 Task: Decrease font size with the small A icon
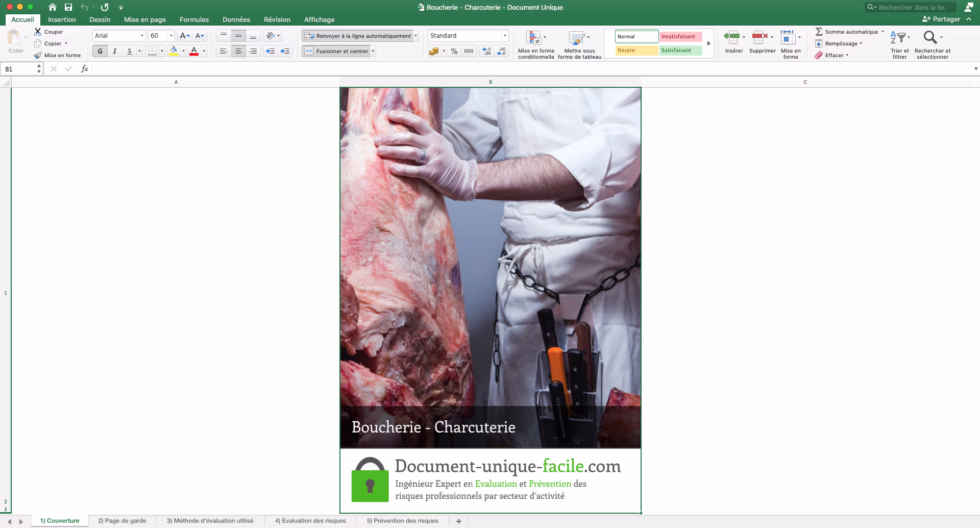tap(200, 36)
